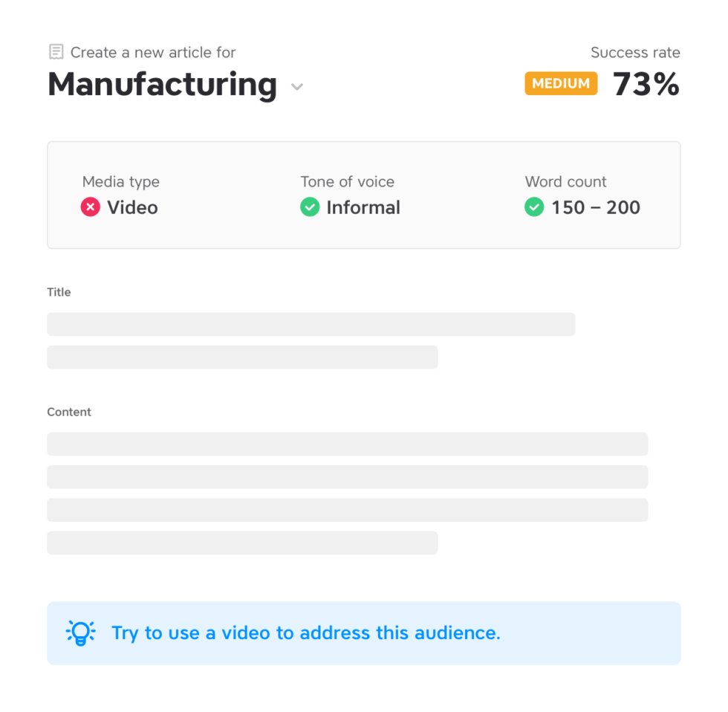
Task: Click the first Title placeholder field
Action: point(311,324)
